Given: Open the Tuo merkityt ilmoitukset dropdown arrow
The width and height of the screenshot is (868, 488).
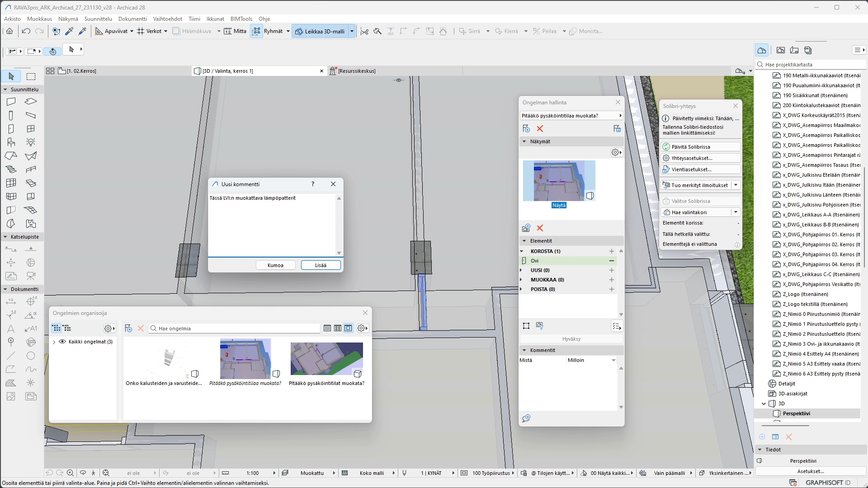Looking at the screenshot, I should tap(736, 185).
